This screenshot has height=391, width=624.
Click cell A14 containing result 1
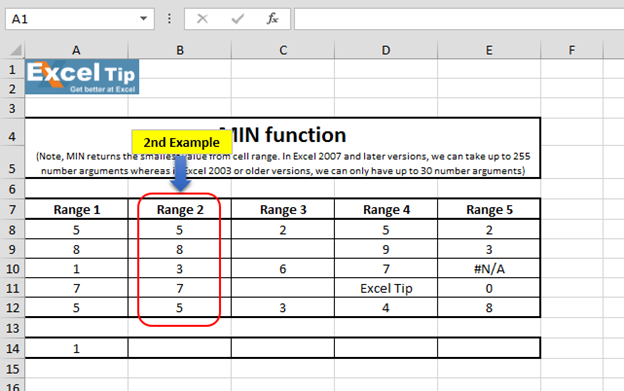(76, 348)
